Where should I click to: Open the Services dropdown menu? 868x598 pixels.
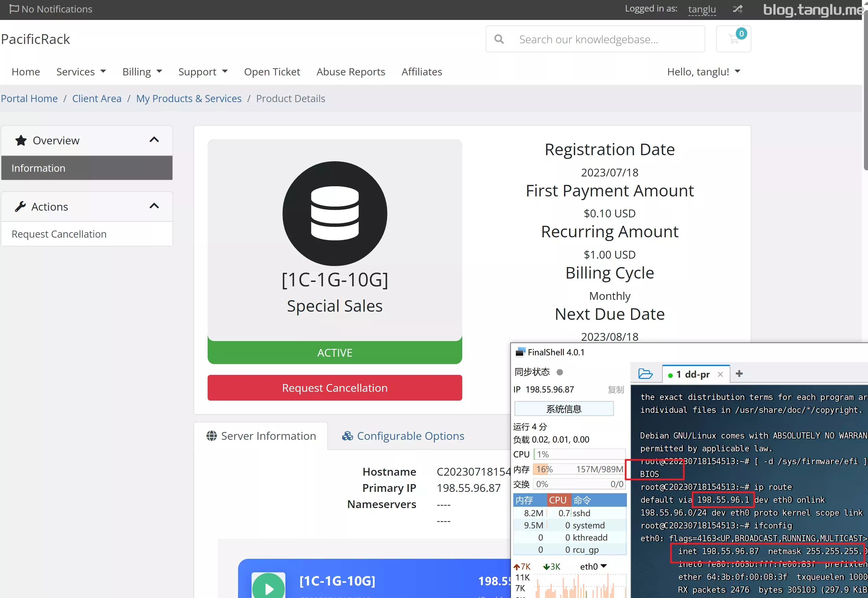pyautogui.click(x=81, y=72)
